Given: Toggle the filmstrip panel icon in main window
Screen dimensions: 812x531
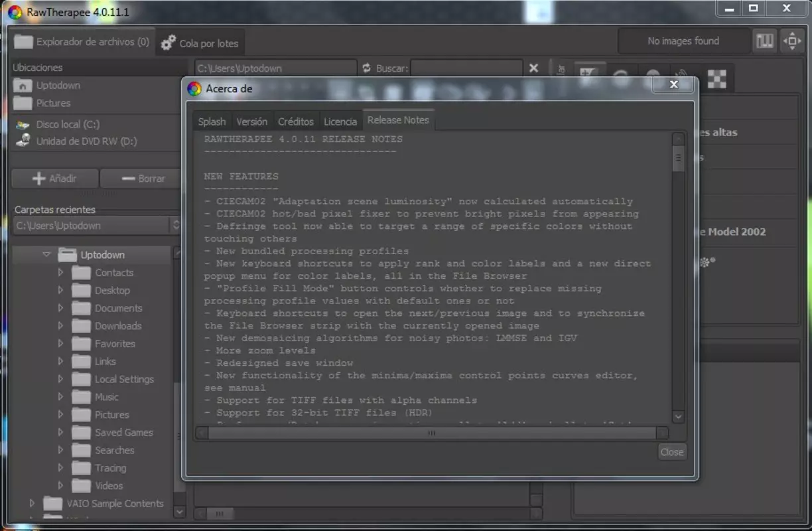Looking at the screenshot, I should [765, 41].
